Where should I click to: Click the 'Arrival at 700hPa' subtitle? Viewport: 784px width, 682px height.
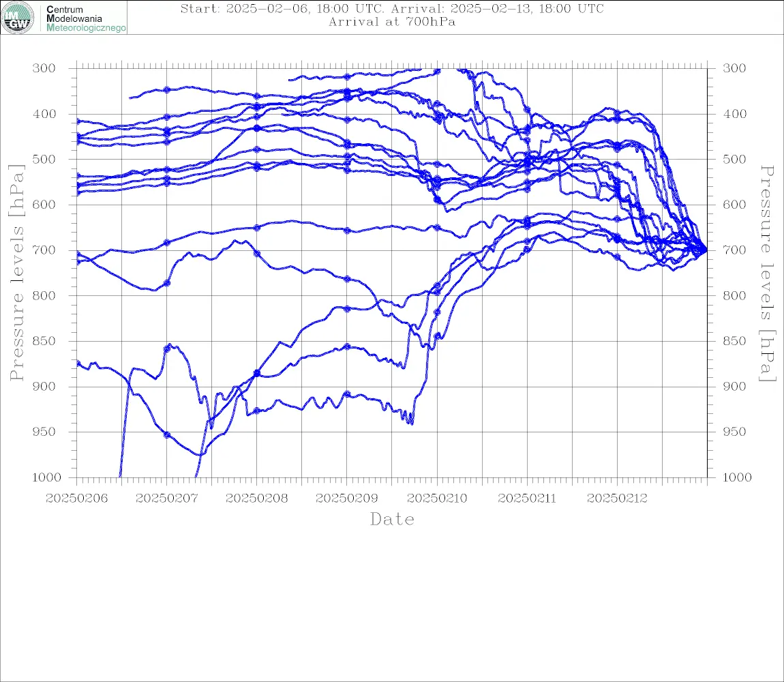tap(391, 22)
